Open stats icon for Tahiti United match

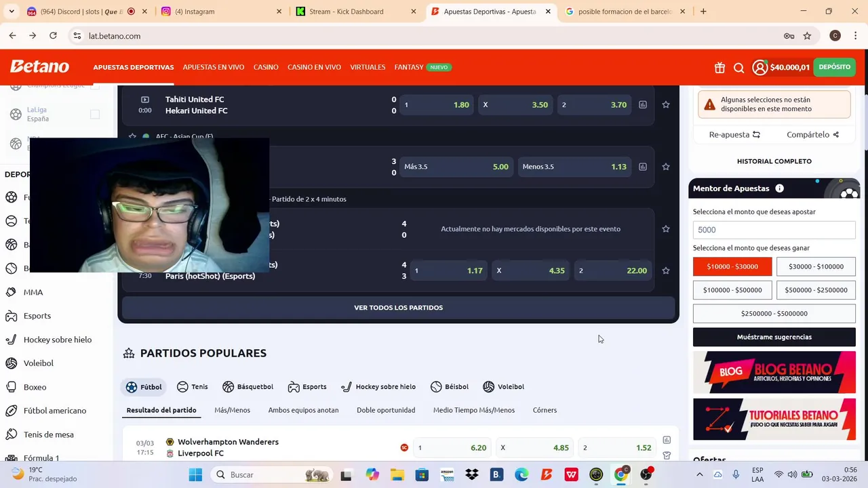[x=643, y=104]
